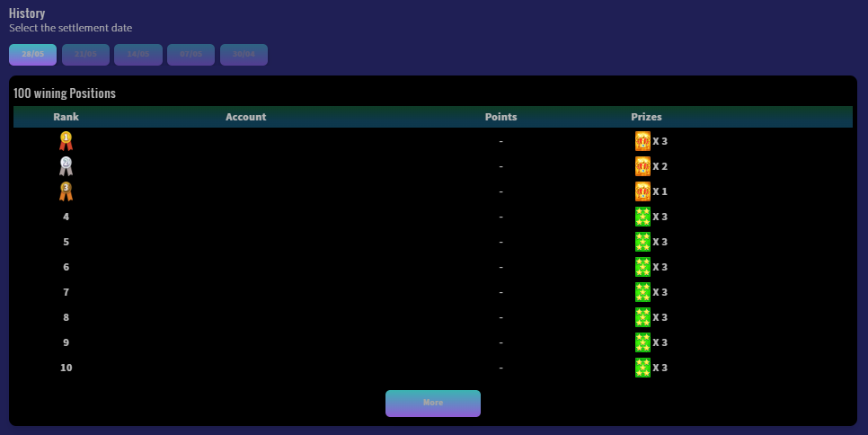Click the green star prize icon for rank 10
Screen dimensions: 868x435
point(642,368)
